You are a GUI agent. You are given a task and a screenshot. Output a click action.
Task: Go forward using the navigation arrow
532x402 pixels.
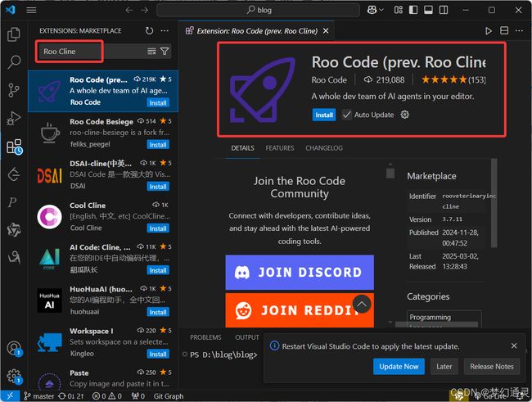[145, 10]
